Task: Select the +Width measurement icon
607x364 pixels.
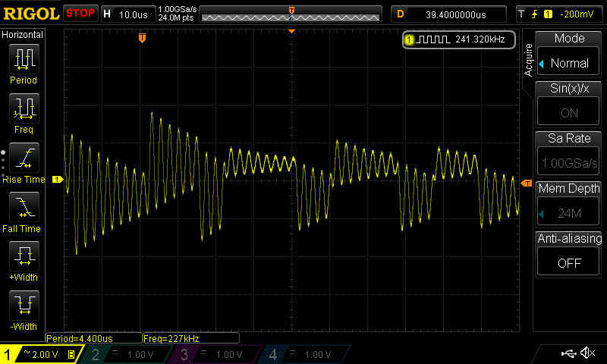Action: coord(24,256)
